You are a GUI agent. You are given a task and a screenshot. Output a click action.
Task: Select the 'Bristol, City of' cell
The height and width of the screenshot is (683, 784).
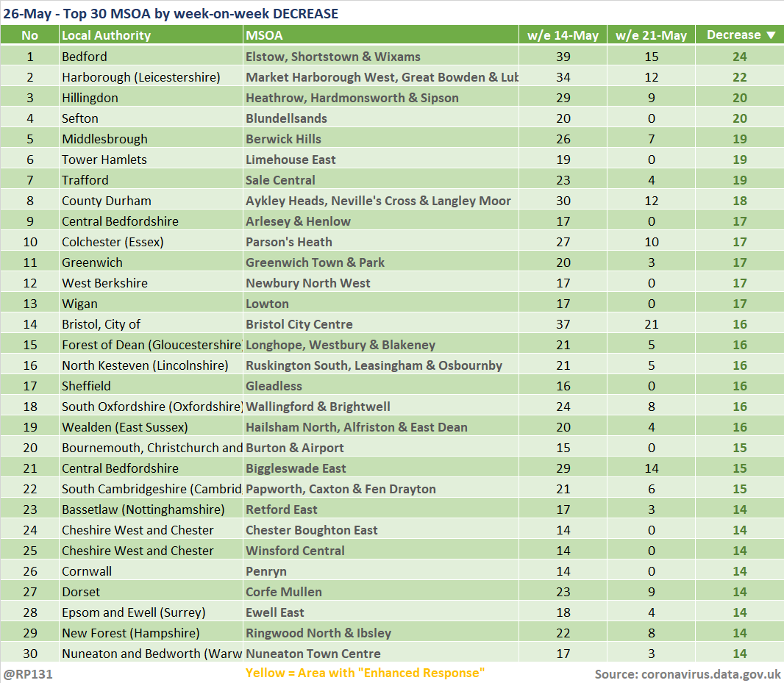pyautogui.click(x=151, y=324)
